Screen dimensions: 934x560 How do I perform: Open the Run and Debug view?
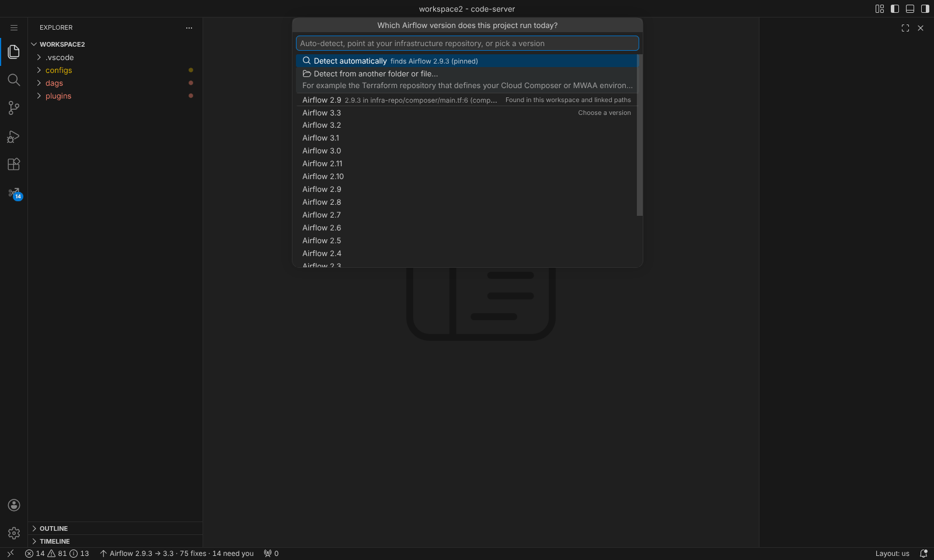(14, 136)
